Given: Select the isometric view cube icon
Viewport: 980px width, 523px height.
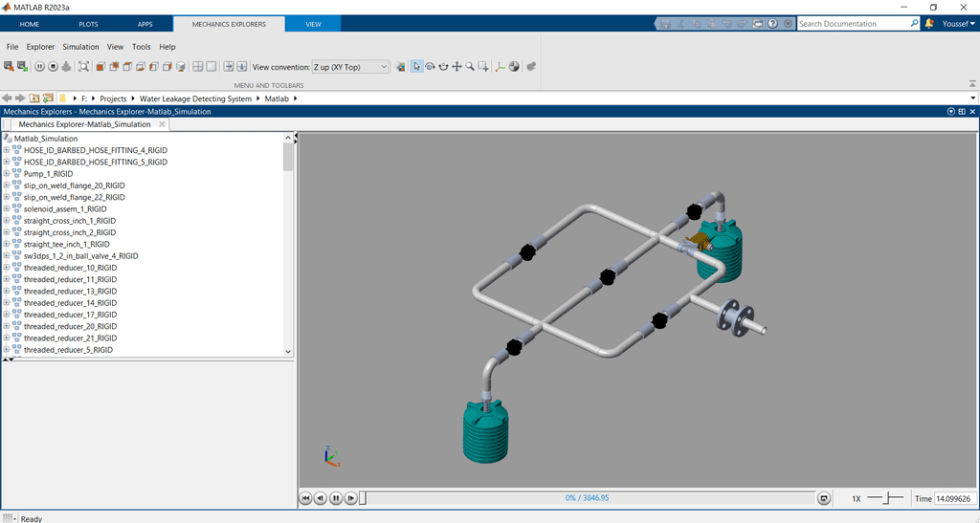Looking at the screenshot, I should pos(181,67).
